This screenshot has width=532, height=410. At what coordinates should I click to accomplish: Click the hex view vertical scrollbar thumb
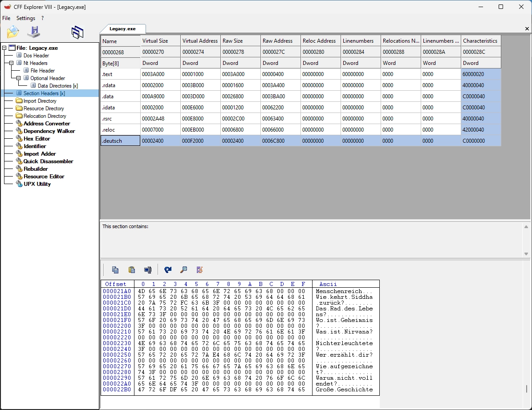tap(527, 389)
